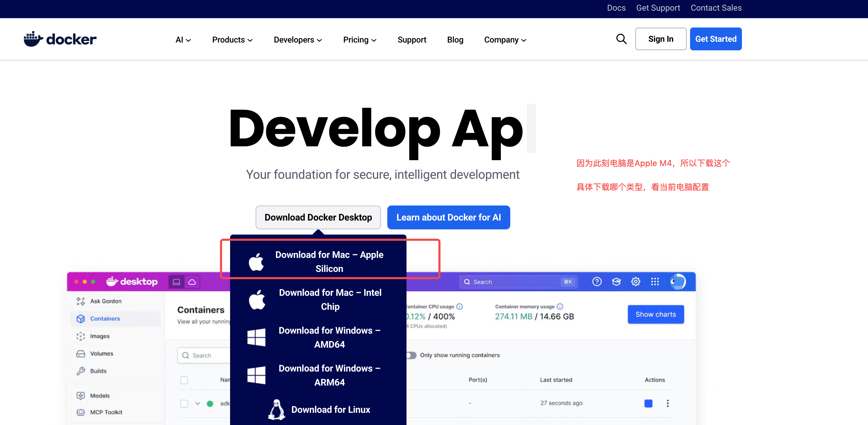Choose Download for Windows – AMD64
Screen dimensions: 868x425
pyautogui.click(x=318, y=337)
